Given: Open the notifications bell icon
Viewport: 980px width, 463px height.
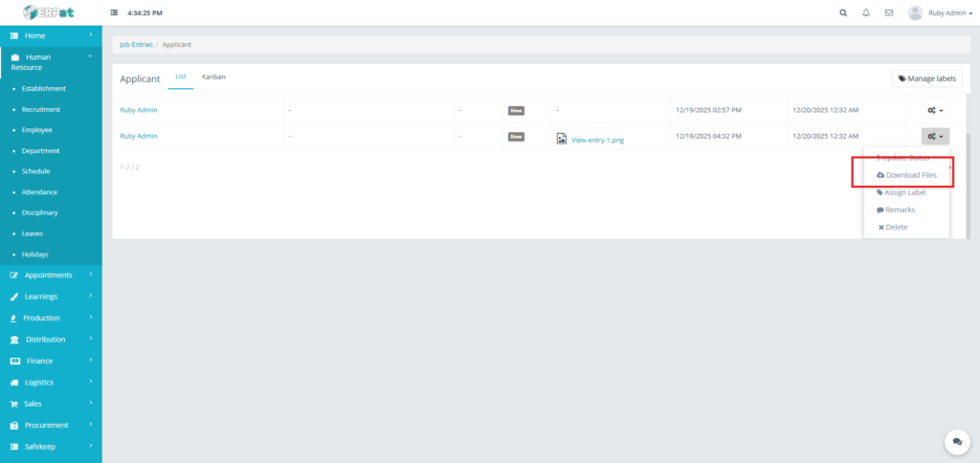Looking at the screenshot, I should (x=865, y=12).
